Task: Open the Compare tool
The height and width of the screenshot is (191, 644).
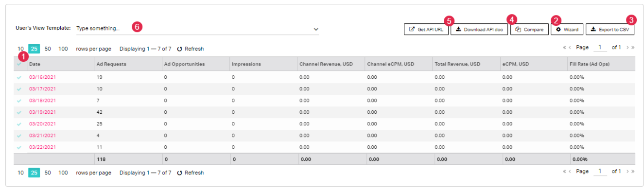Action: 529,30
